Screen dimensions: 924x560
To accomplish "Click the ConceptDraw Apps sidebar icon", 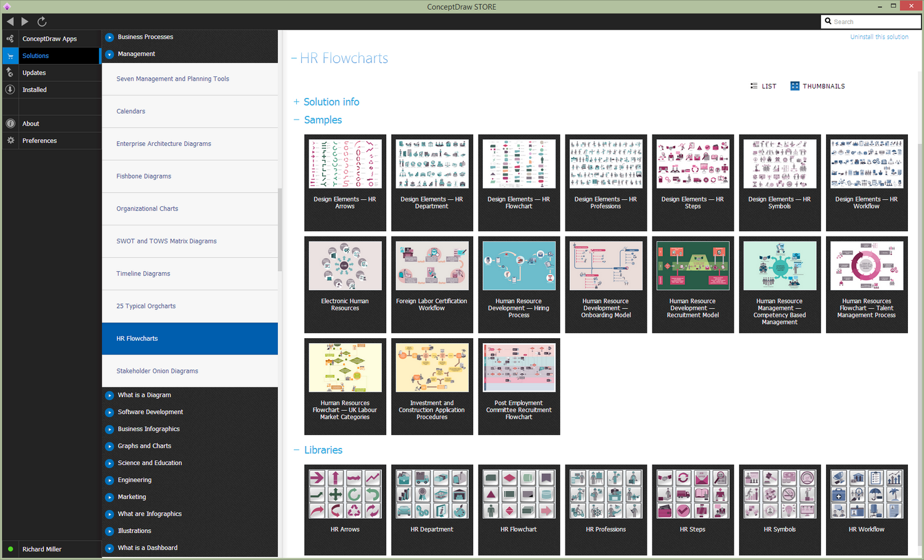I will point(10,39).
